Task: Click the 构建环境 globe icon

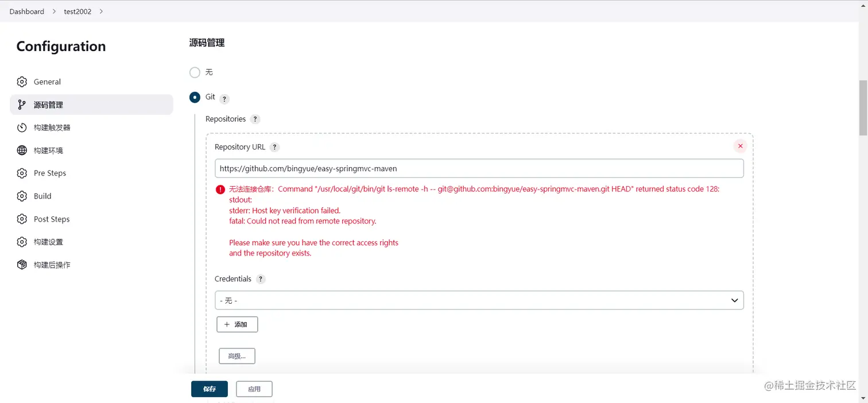Action: 22,150
